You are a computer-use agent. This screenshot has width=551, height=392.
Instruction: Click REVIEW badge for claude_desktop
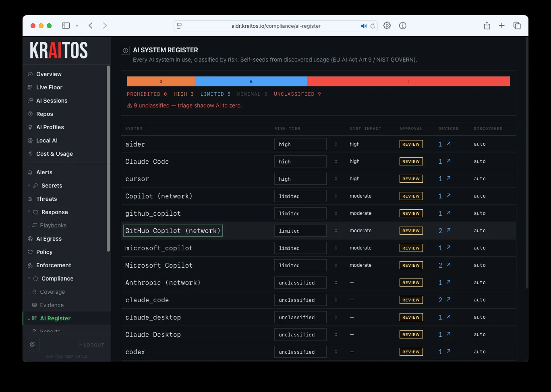(x=411, y=317)
